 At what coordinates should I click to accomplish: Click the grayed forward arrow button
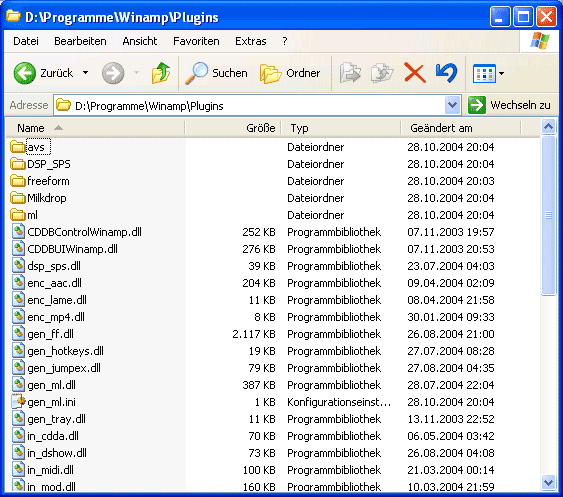(113, 73)
